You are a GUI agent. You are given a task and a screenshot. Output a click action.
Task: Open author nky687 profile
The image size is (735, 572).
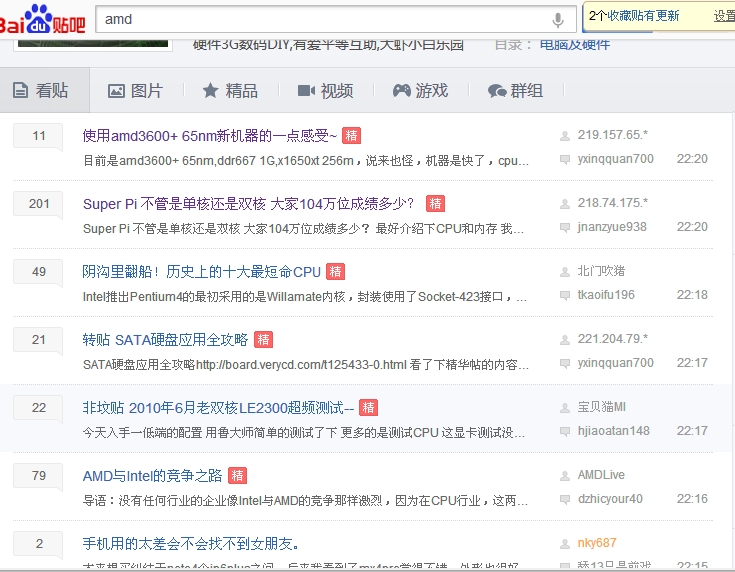tap(597, 543)
